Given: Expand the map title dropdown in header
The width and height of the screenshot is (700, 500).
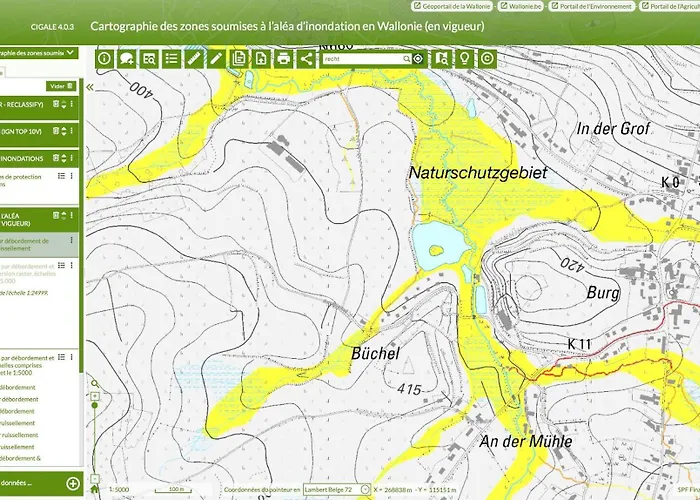Looking at the screenshot, I should click(70, 52).
